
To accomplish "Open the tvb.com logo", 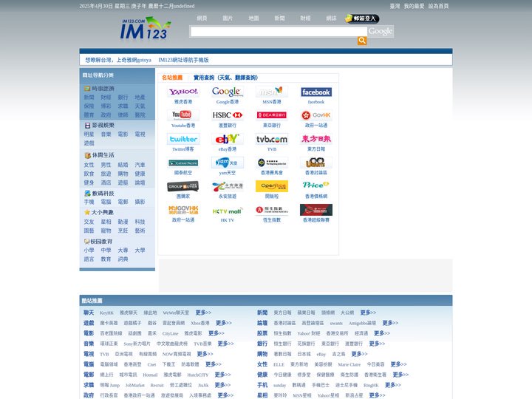I will point(272,139).
